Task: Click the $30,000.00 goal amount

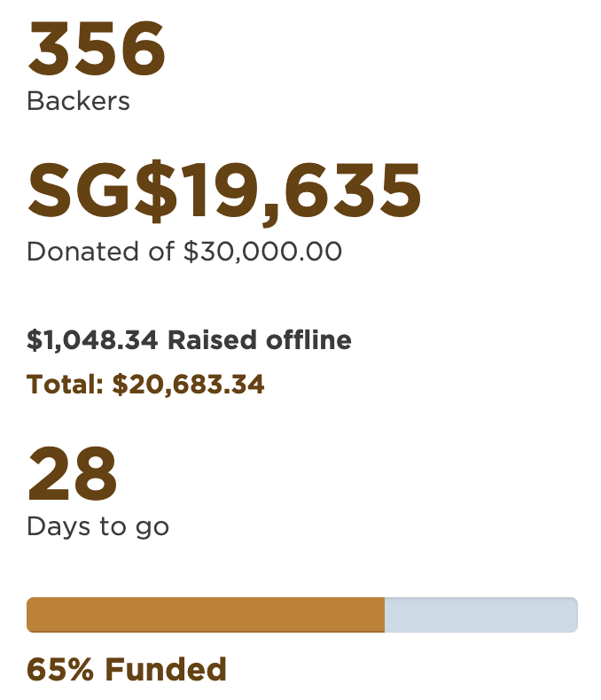Action: tap(262, 252)
